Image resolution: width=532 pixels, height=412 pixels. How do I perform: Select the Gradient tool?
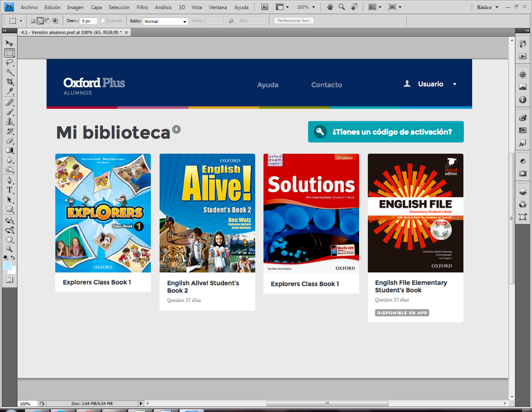click(x=10, y=150)
